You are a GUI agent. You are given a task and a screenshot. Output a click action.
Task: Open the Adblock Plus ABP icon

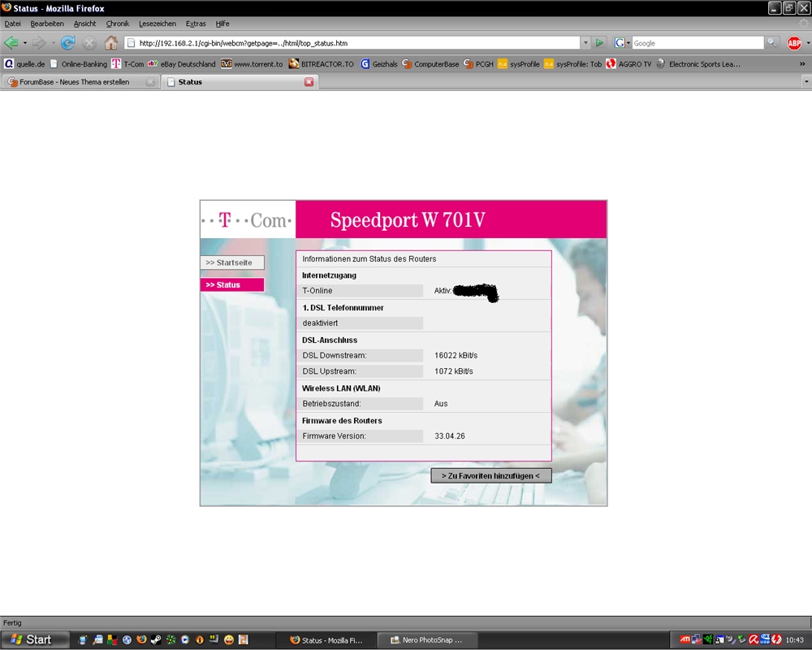(794, 43)
